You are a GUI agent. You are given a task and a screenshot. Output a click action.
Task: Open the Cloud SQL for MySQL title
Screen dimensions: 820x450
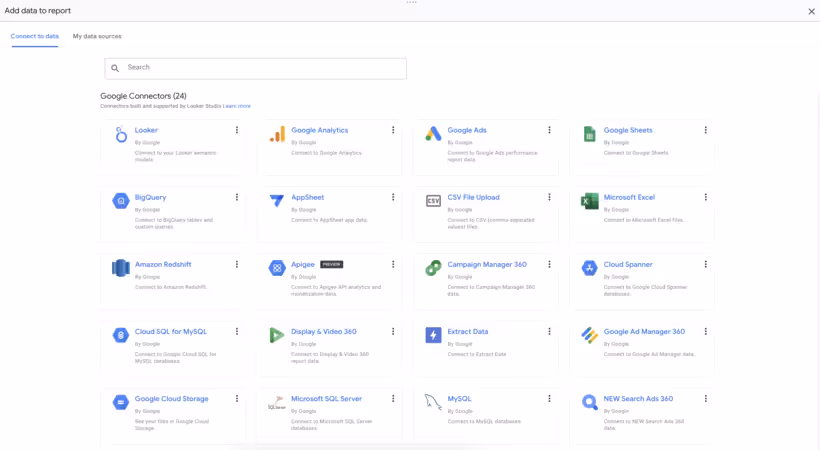point(170,331)
